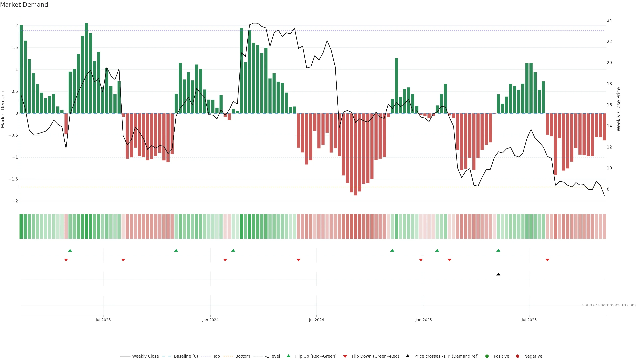Viewport: 644px width, 362px height.
Task: Click the Jan 2024 axis label
Action: pyautogui.click(x=210, y=320)
